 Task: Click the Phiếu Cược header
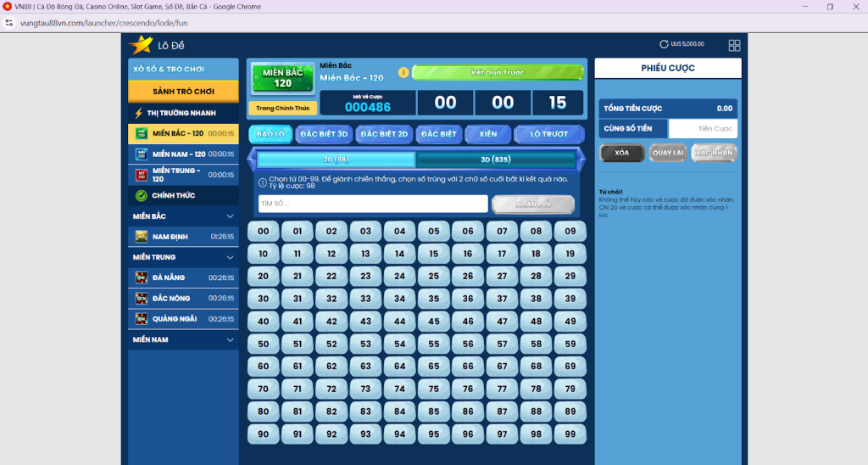point(668,68)
